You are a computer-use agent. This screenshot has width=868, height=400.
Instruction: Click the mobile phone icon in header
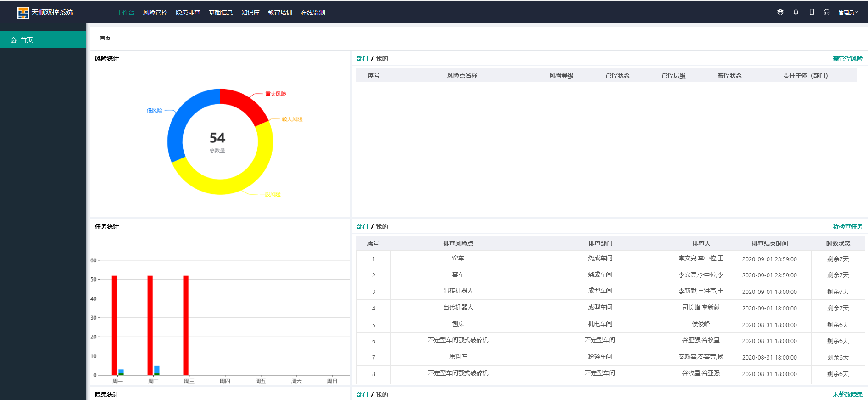(x=812, y=12)
